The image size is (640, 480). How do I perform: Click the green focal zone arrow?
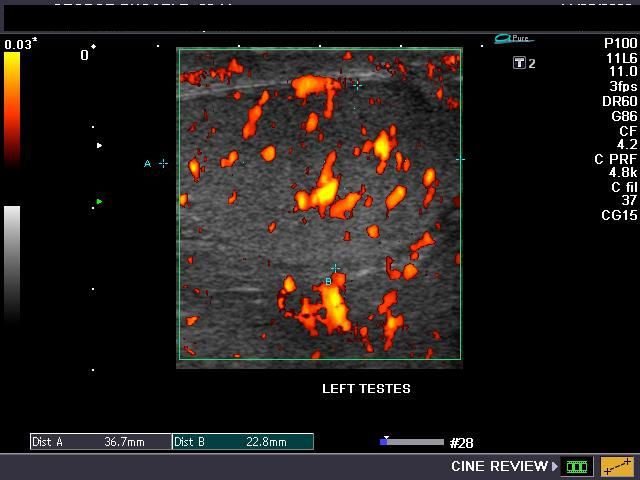(x=99, y=202)
